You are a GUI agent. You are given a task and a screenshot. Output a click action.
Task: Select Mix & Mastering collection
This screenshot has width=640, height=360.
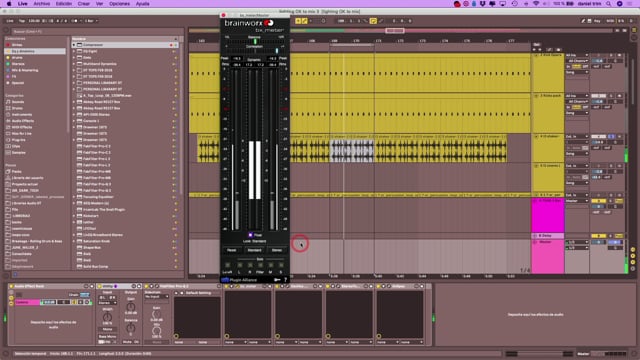click(x=24, y=70)
